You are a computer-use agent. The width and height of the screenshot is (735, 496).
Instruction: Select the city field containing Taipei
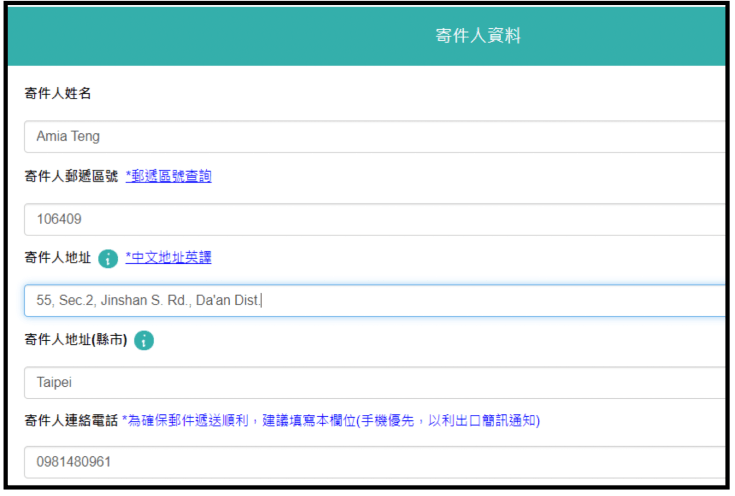coord(375,383)
